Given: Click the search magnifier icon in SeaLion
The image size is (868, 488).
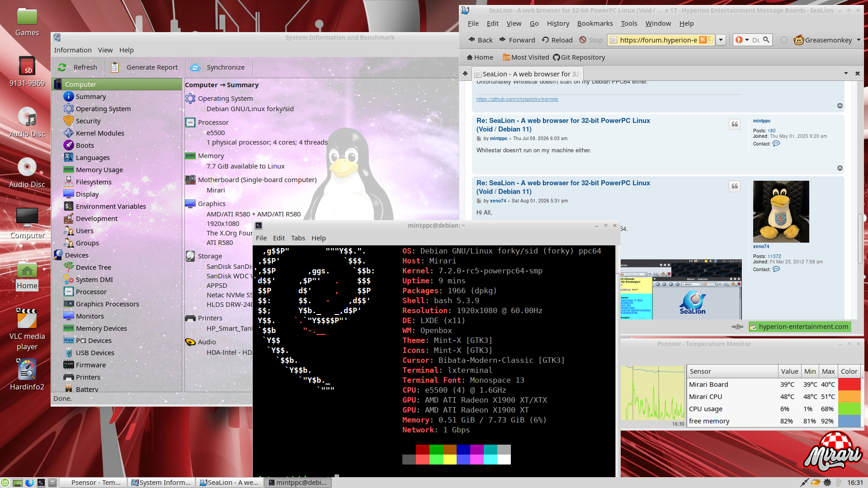Looking at the screenshot, I should point(766,40).
